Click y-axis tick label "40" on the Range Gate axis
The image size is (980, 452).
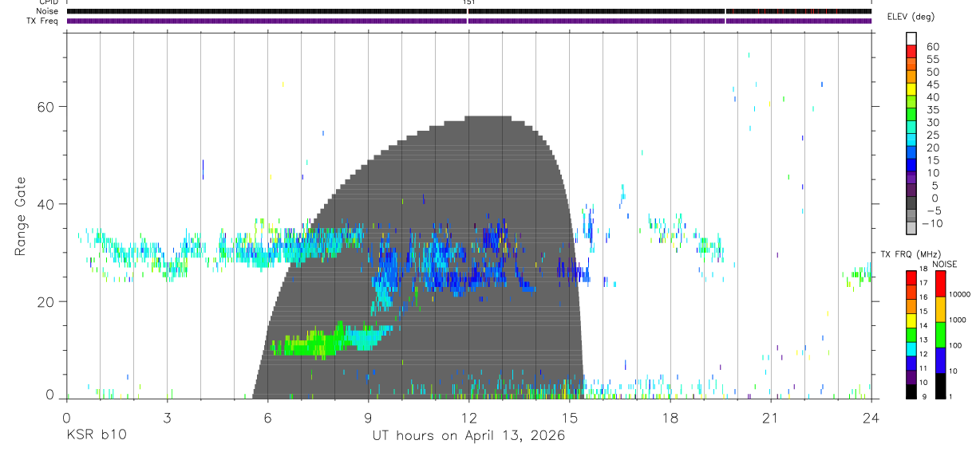[45, 204]
